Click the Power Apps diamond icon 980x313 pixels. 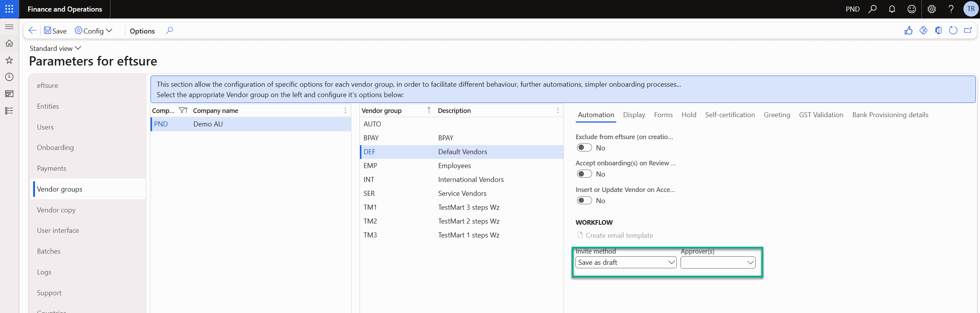click(923, 30)
